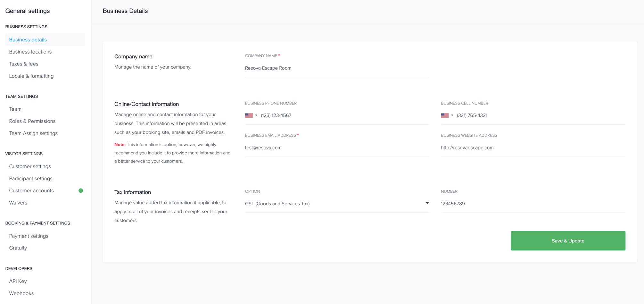
Task: Go to the Waivers section
Action: pyautogui.click(x=18, y=203)
